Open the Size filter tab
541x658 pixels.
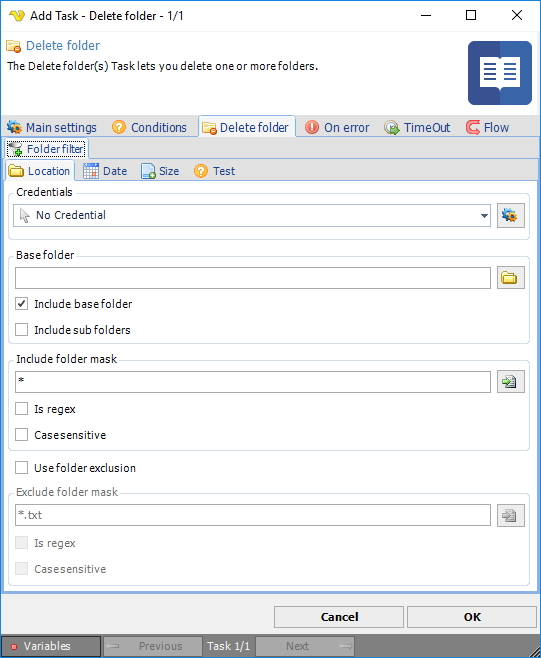(160, 171)
